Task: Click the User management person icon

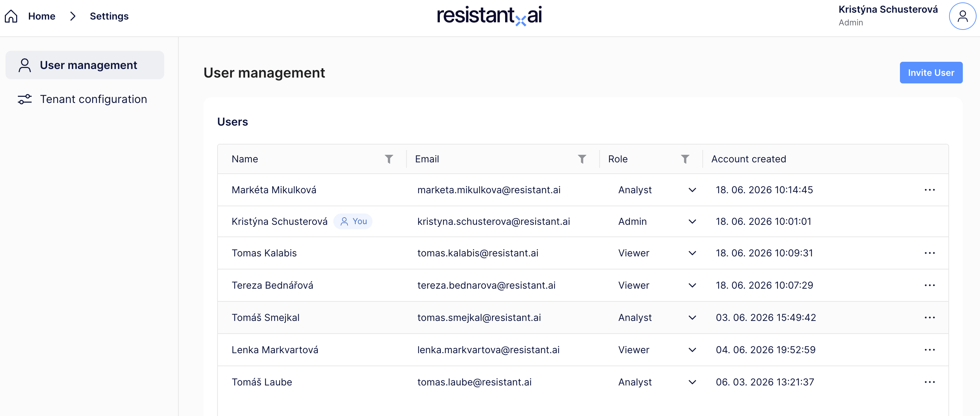Action: point(25,65)
